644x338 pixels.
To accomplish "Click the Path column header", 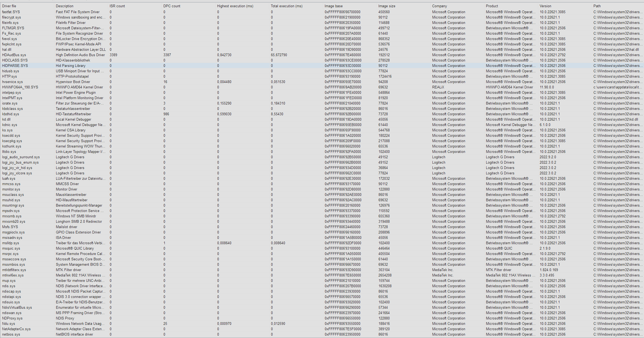I will [x=597, y=6].
